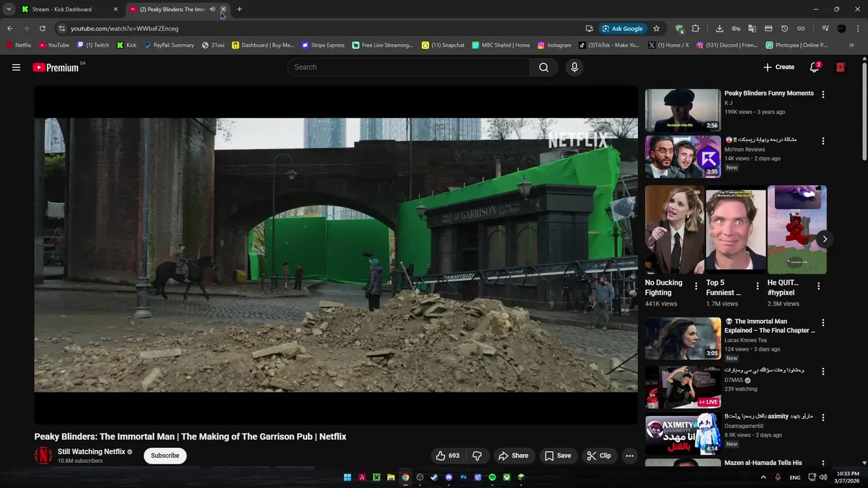The image size is (868, 488).
Task: Open options for Top 5 Funniest short
Action: (x=757, y=286)
